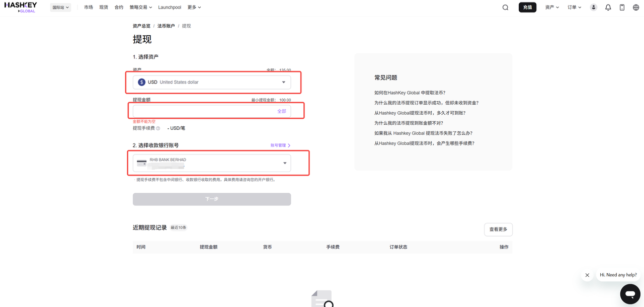Dismiss the 'Hi. Need any help?' popup
This screenshot has height=307, width=644.
click(x=587, y=275)
